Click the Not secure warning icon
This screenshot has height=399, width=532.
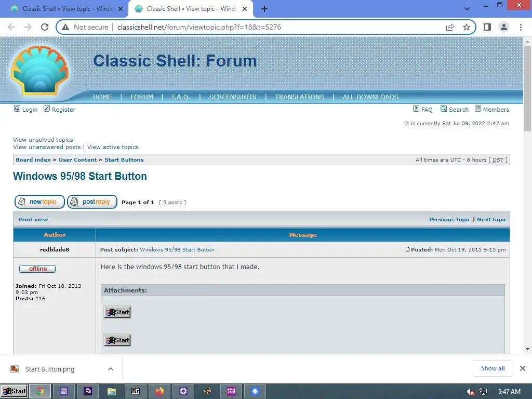(65, 27)
